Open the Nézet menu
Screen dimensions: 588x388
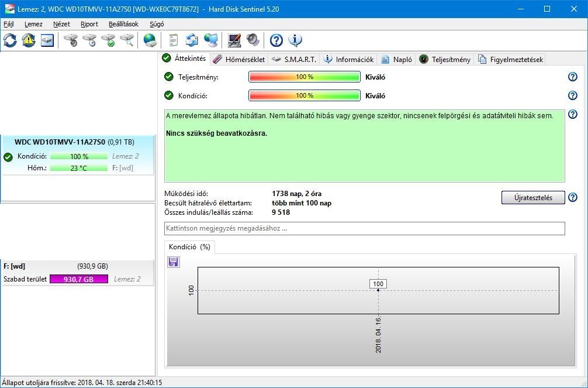[61, 24]
